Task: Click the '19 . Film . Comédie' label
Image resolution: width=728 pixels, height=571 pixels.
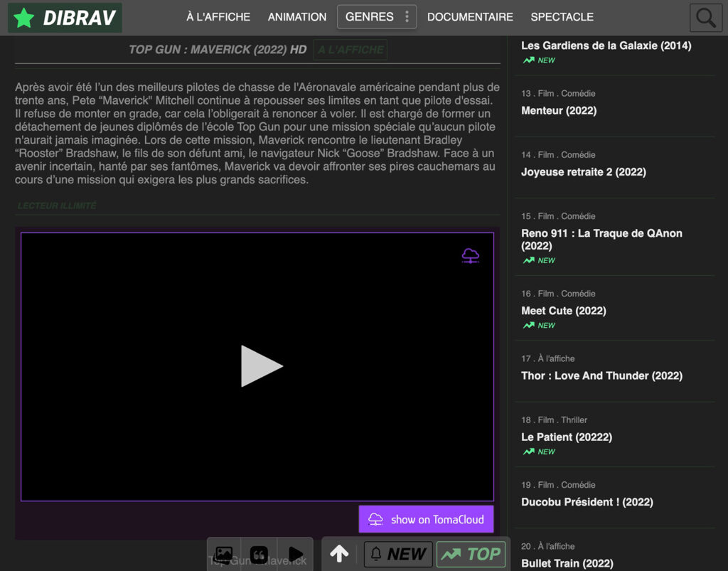Action: (558, 485)
